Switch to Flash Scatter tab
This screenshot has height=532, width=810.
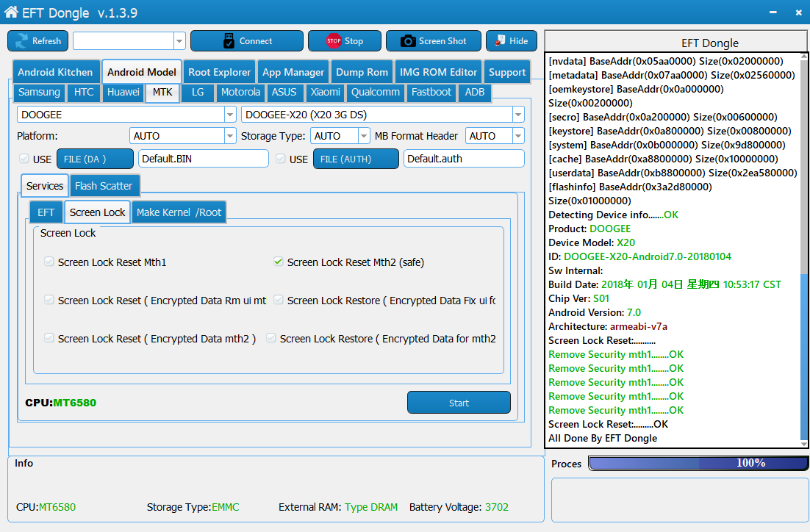pyautogui.click(x=104, y=186)
